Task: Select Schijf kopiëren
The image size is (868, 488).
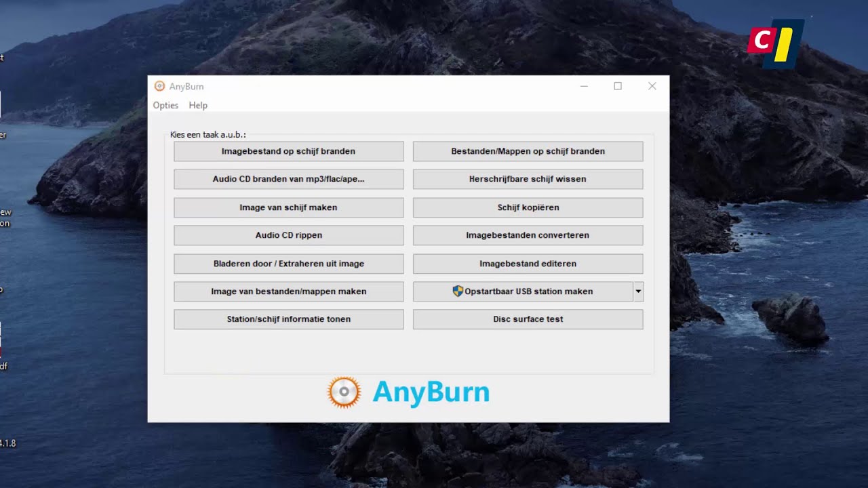Action: 528,207
